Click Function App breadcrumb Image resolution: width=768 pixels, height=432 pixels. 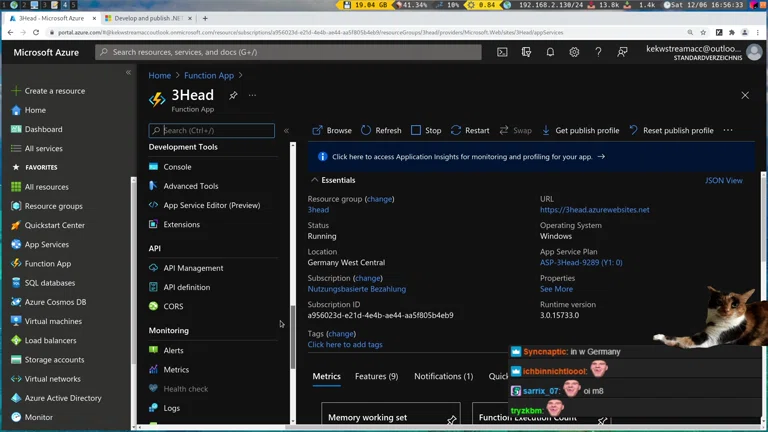(x=209, y=75)
